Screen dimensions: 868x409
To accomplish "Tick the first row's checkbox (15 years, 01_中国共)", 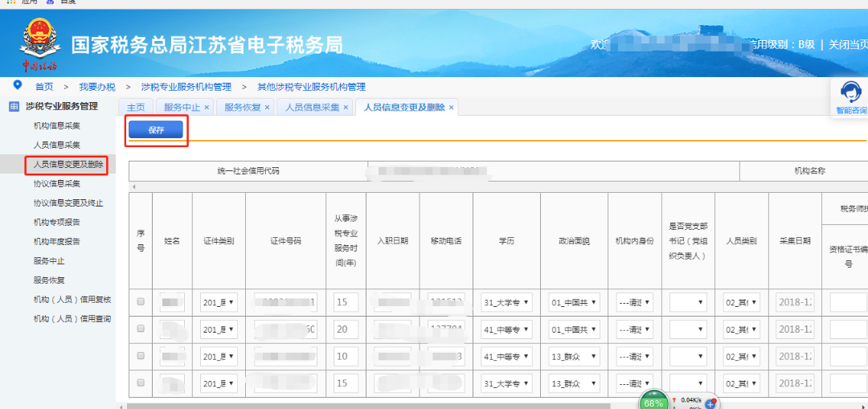I will tap(141, 301).
